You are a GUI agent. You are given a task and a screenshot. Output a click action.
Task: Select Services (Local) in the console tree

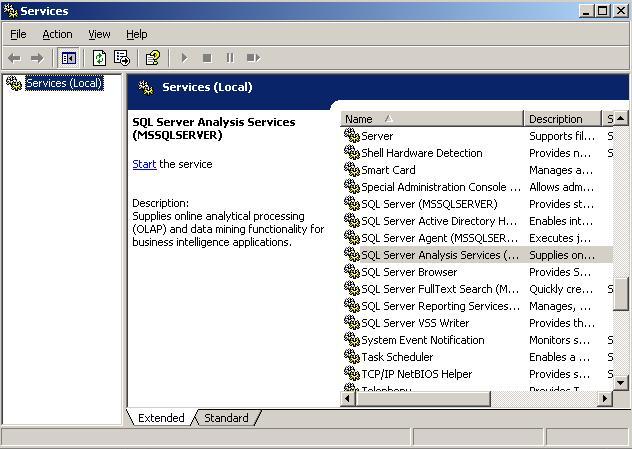[64, 83]
